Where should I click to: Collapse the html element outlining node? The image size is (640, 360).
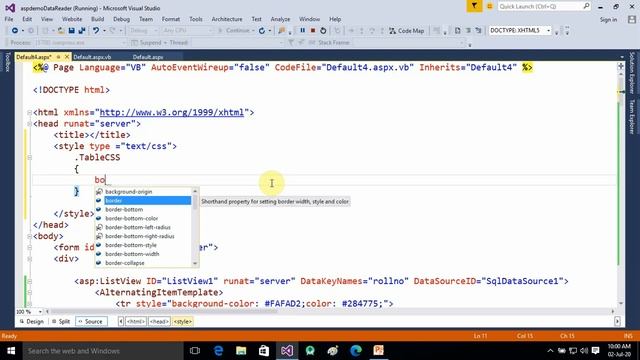(29, 112)
